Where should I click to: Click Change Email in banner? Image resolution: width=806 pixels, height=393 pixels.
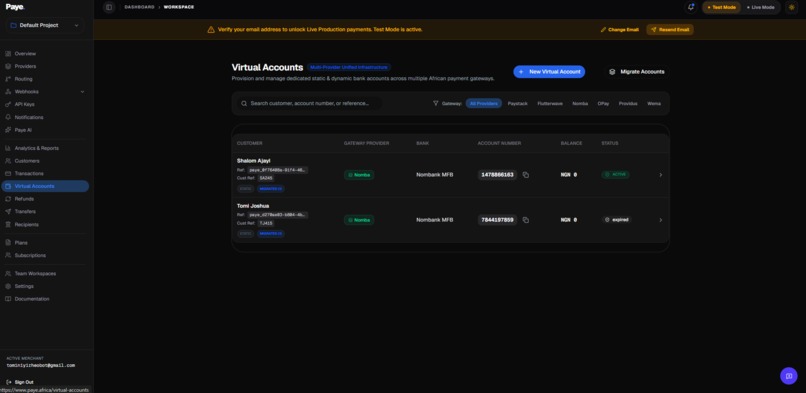pyautogui.click(x=619, y=30)
